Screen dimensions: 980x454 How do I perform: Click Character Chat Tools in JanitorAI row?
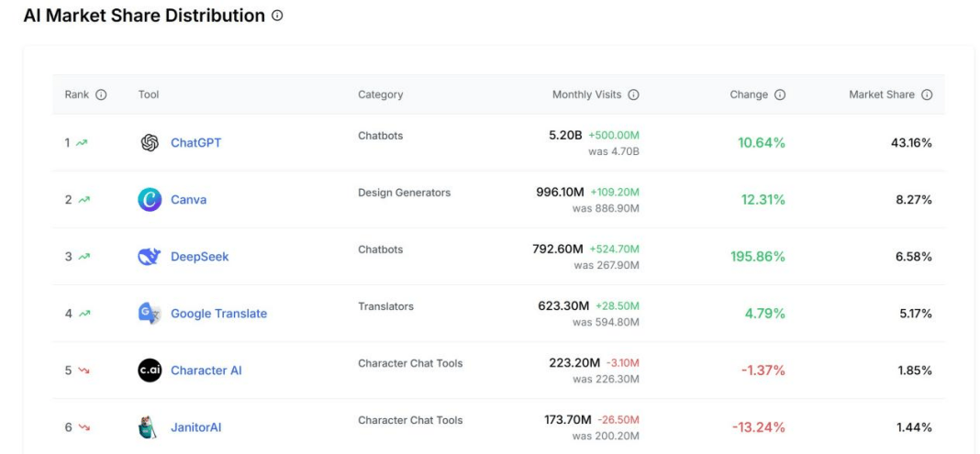click(x=410, y=420)
